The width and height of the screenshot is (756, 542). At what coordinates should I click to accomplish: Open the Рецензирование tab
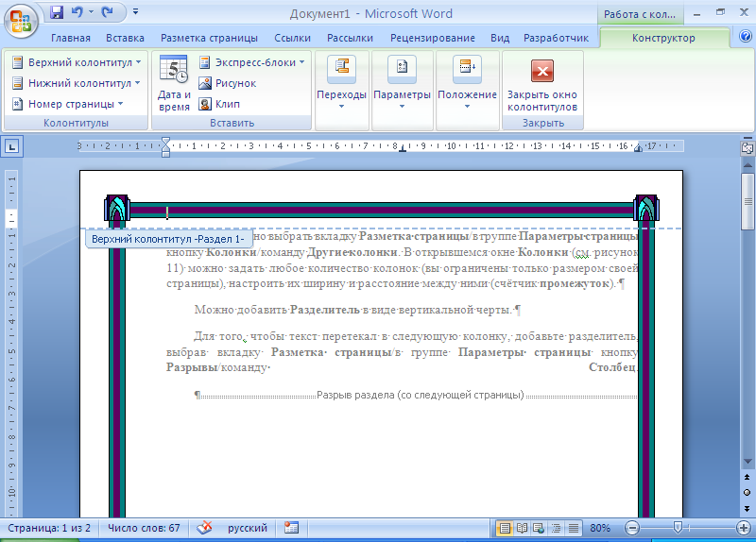(433, 38)
